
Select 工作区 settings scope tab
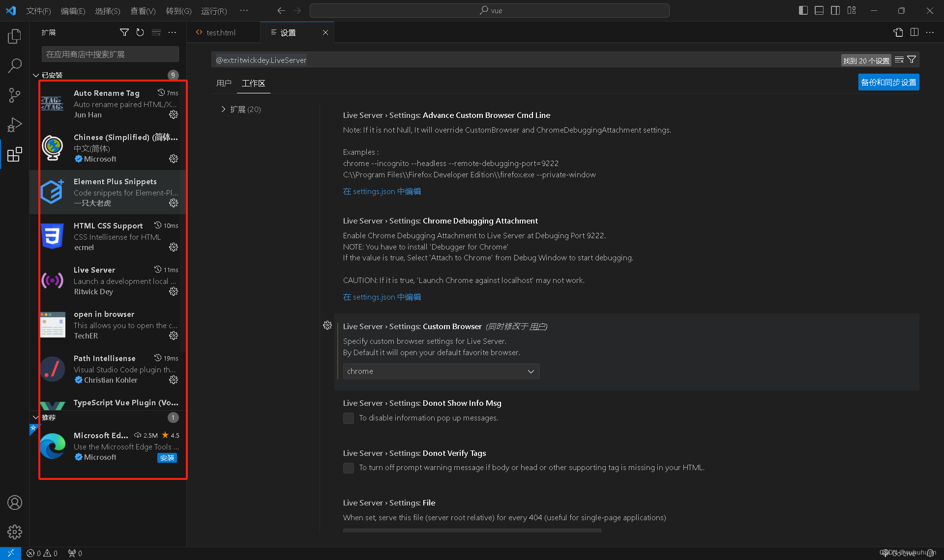click(x=253, y=83)
